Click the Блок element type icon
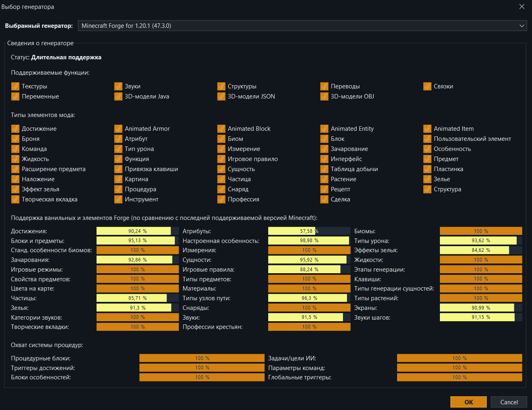532x410 pixels. click(x=324, y=139)
